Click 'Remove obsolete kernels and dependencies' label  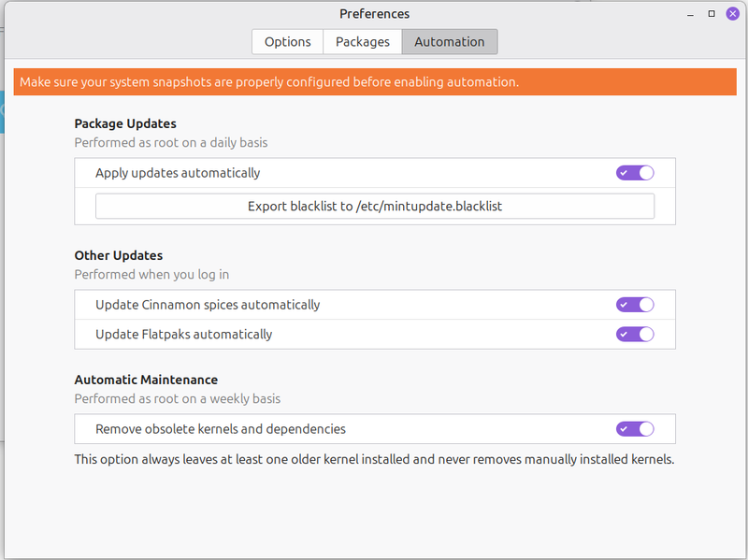click(x=221, y=429)
